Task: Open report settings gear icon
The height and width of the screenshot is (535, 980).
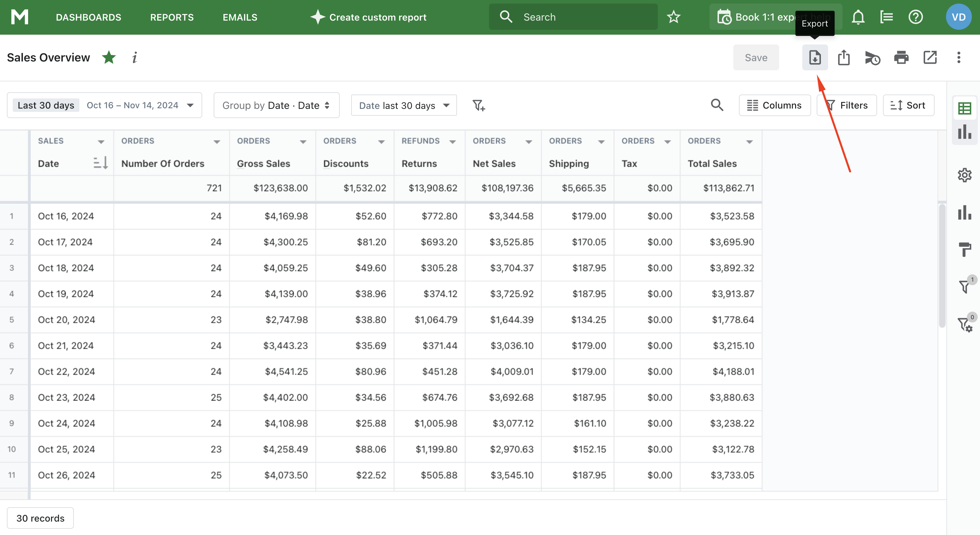Action: (964, 175)
